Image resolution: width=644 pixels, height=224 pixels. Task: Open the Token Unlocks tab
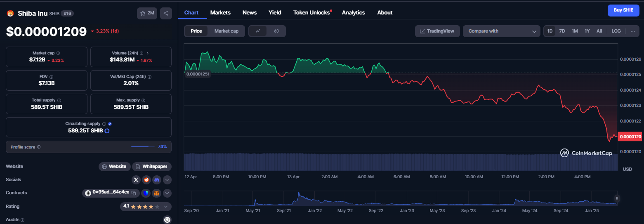click(312, 13)
